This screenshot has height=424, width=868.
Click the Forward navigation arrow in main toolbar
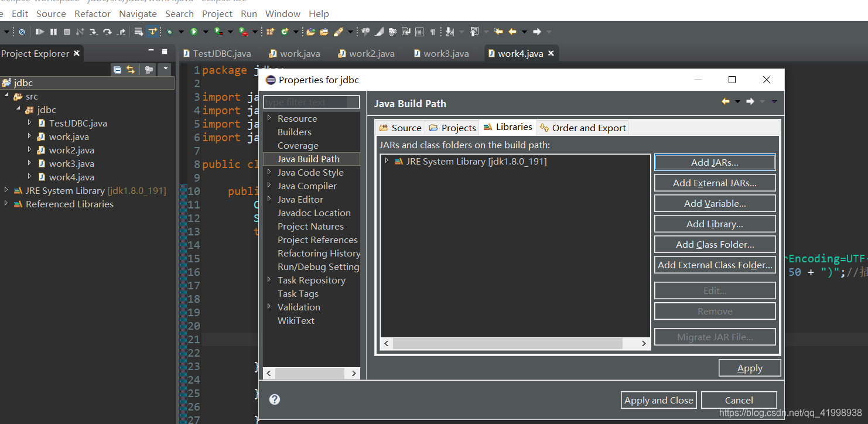point(537,32)
